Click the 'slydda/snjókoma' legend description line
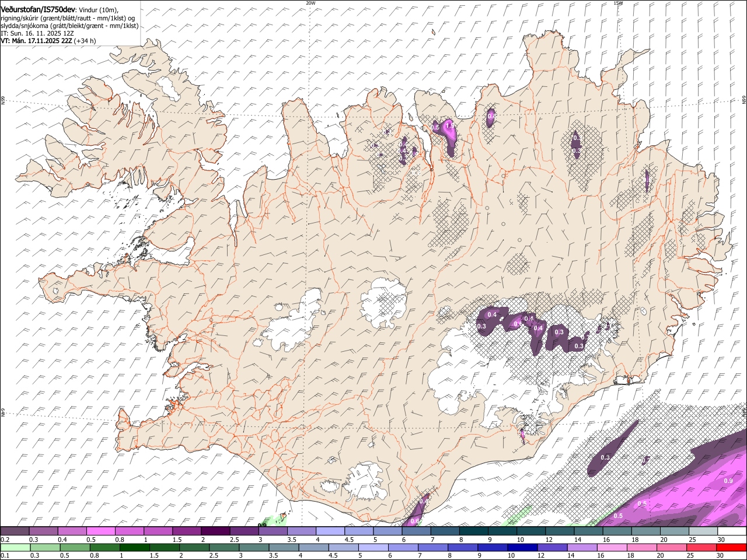The image size is (747, 560). pyautogui.click(x=69, y=26)
